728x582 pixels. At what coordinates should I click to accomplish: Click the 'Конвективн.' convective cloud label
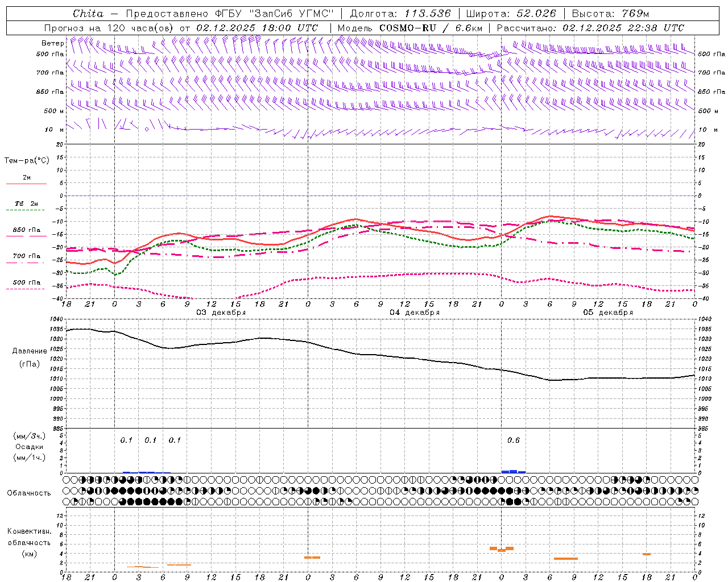30,531
